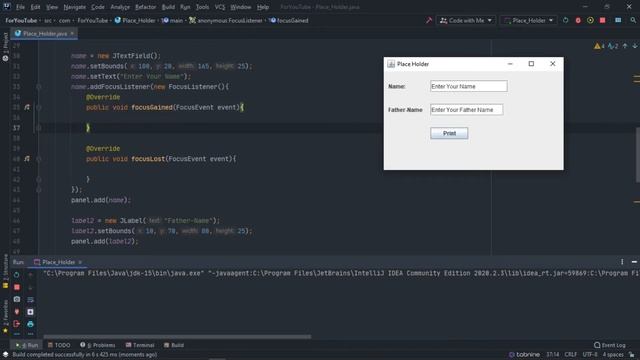Toggle scroll to end in Run console
Screen dimensions: 640x360
click(x=30, y=311)
